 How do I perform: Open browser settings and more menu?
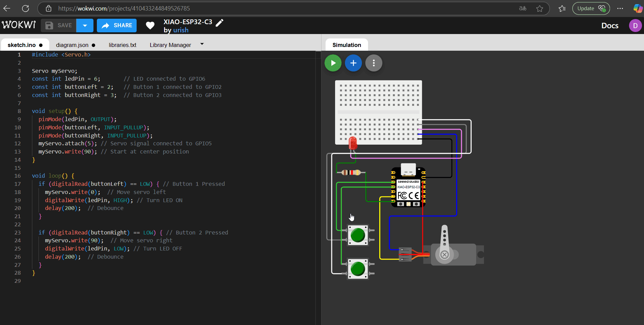tap(620, 9)
